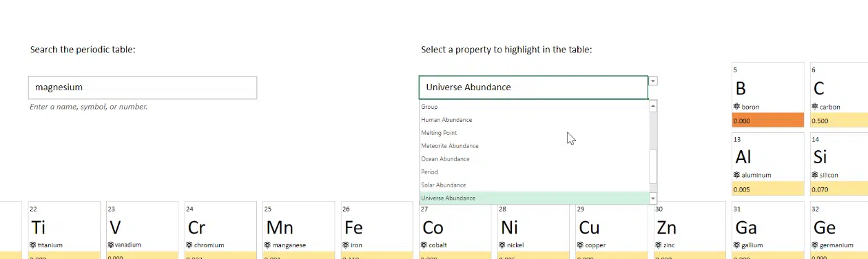
Task: Click the icon beside iron name
Action: (x=346, y=245)
